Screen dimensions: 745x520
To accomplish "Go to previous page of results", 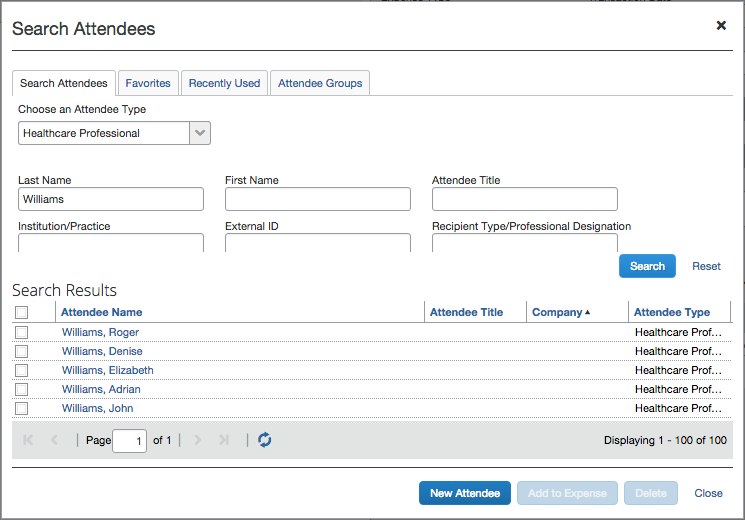I will (55, 440).
